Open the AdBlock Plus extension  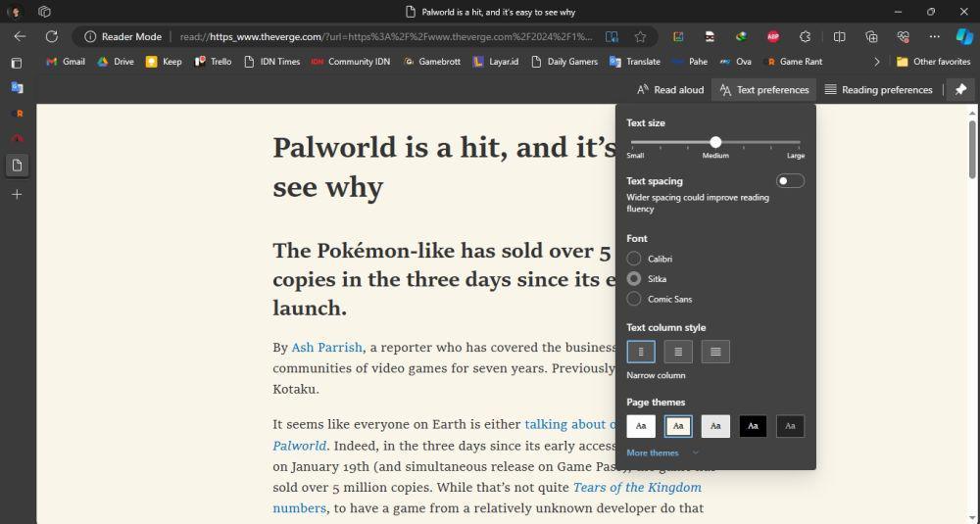pos(773,37)
